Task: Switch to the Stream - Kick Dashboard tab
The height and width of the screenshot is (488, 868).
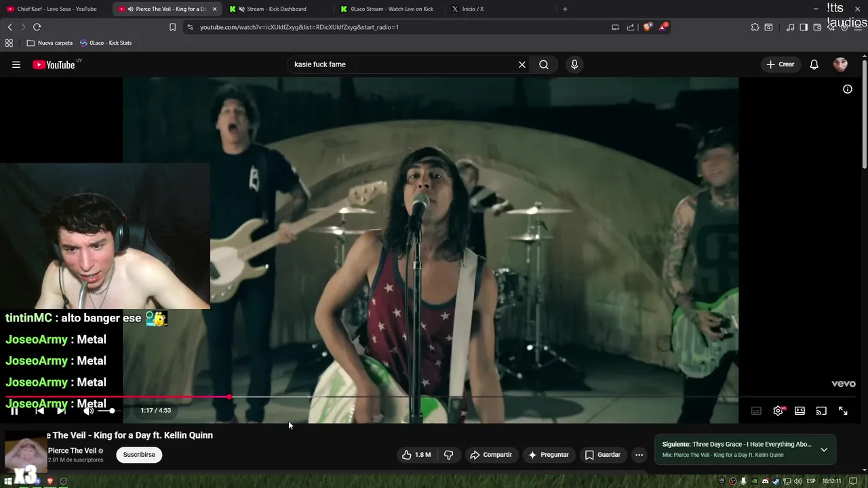Action: pos(276,9)
